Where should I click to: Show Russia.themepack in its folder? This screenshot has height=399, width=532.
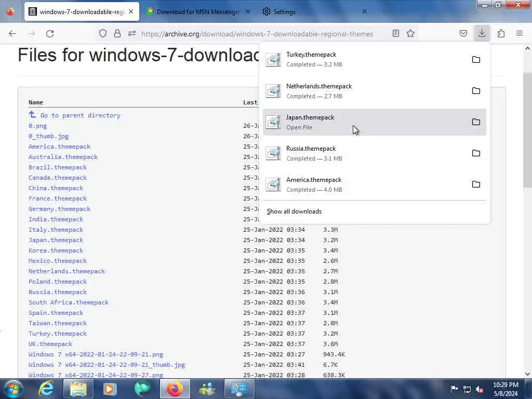tap(476, 153)
